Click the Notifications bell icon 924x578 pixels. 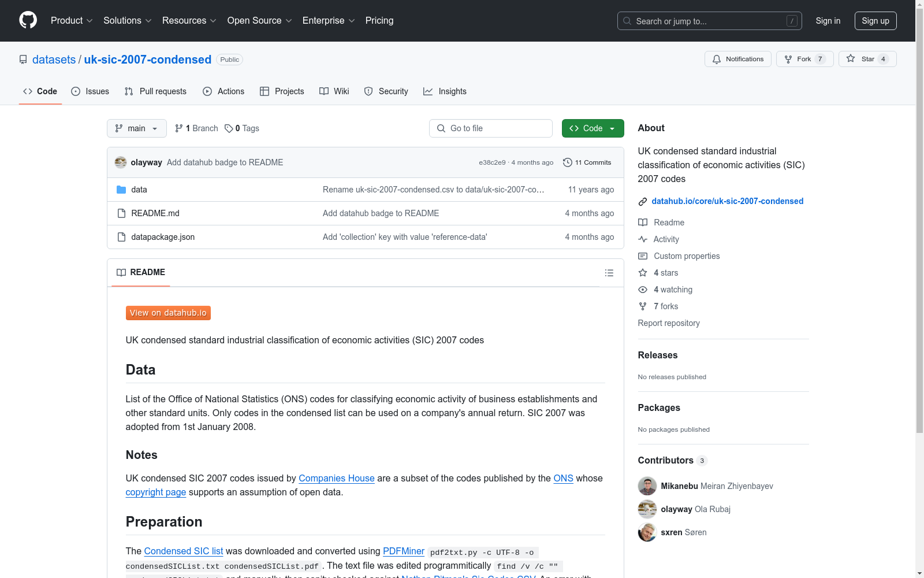pyautogui.click(x=717, y=59)
